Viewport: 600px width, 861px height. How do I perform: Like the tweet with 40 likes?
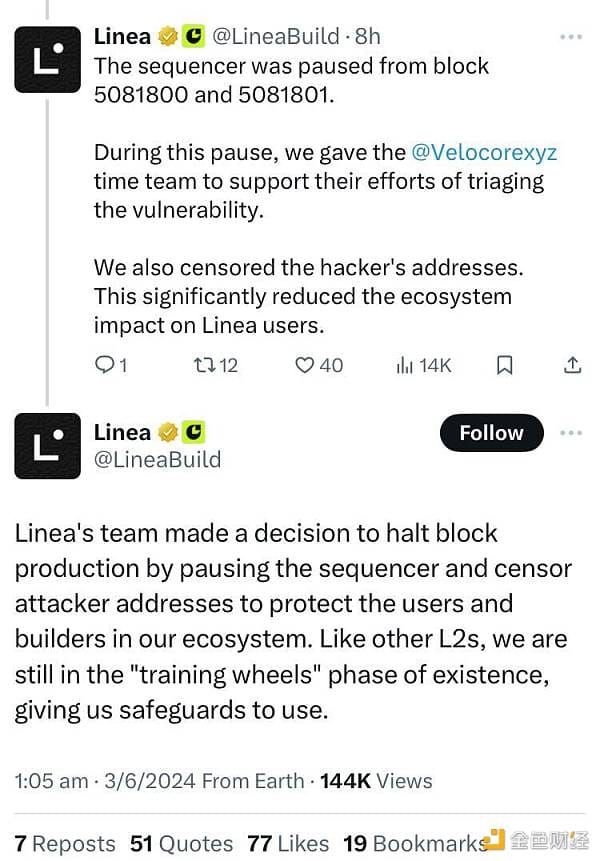(x=308, y=366)
